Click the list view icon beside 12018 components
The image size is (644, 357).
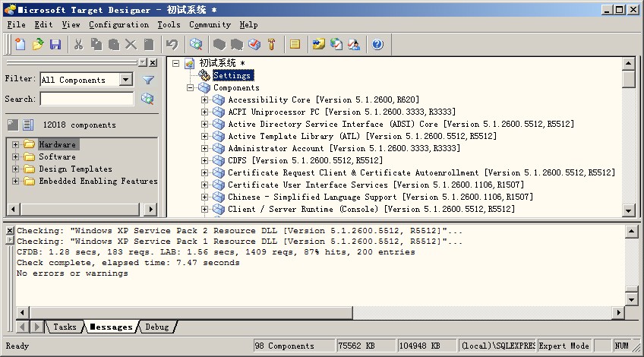pyautogui.click(x=28, y=125)
